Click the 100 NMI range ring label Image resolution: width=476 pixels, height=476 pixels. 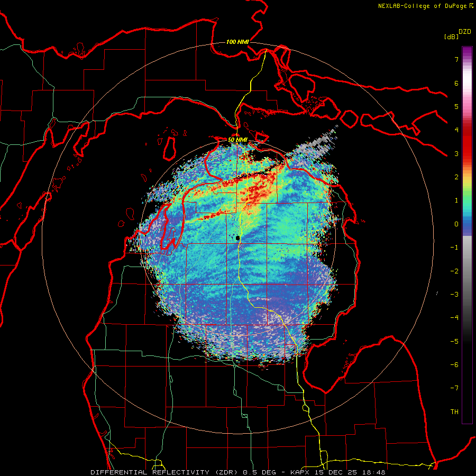tap(237, 42)
